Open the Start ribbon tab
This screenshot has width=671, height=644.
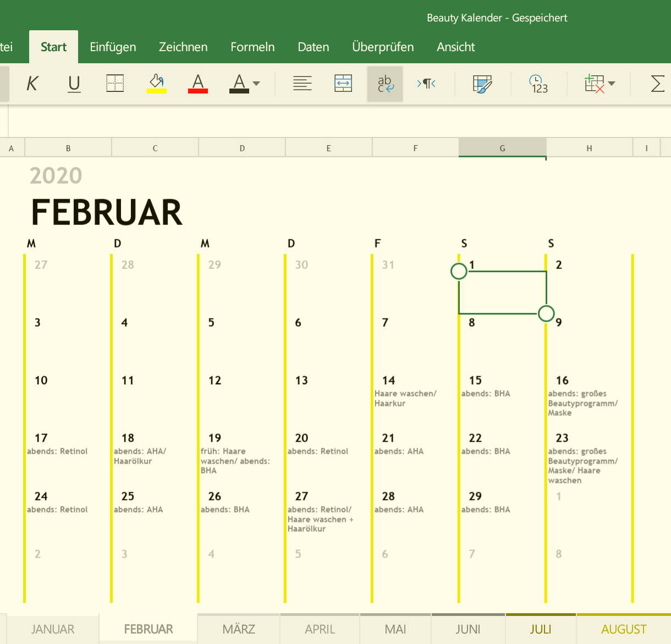pyautogui.click(x=53, y=47)
